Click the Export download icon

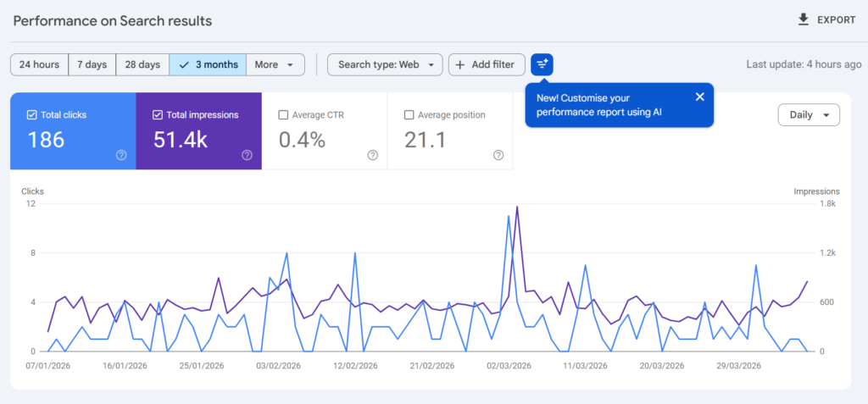[x=804, y=19]
